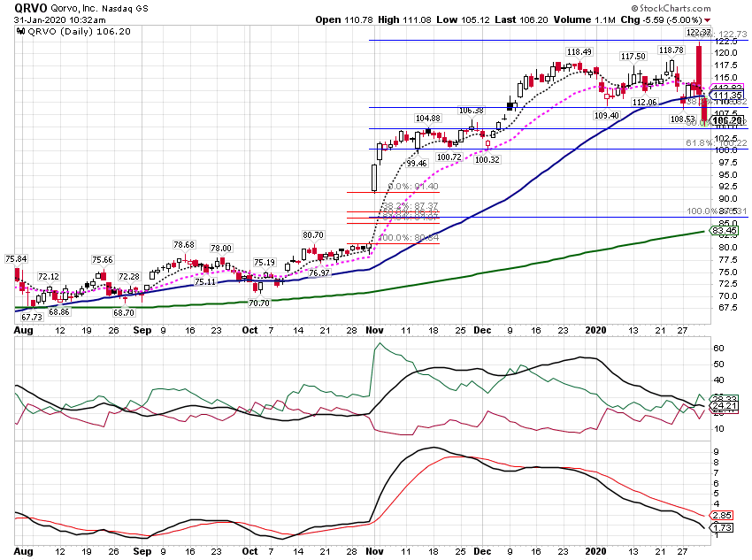Click the 118.49 December peak label
752x560 pixels.
click(579, 52)
